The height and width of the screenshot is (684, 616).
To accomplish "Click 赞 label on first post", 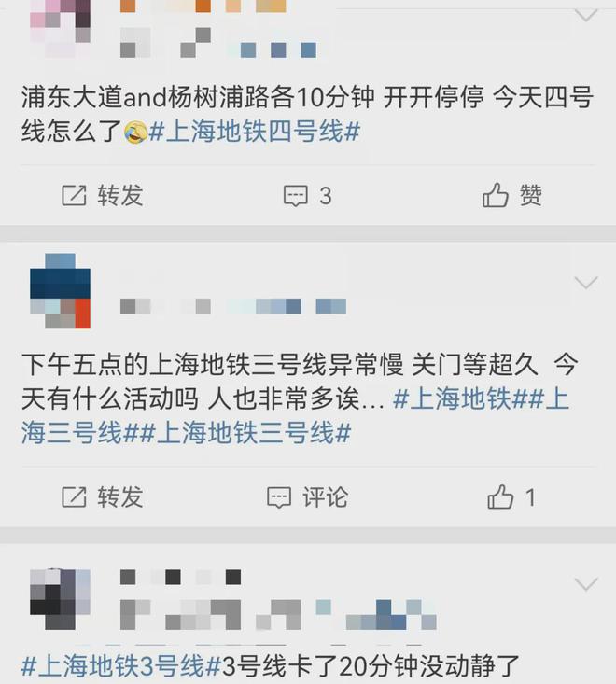I will pos(530,194).
